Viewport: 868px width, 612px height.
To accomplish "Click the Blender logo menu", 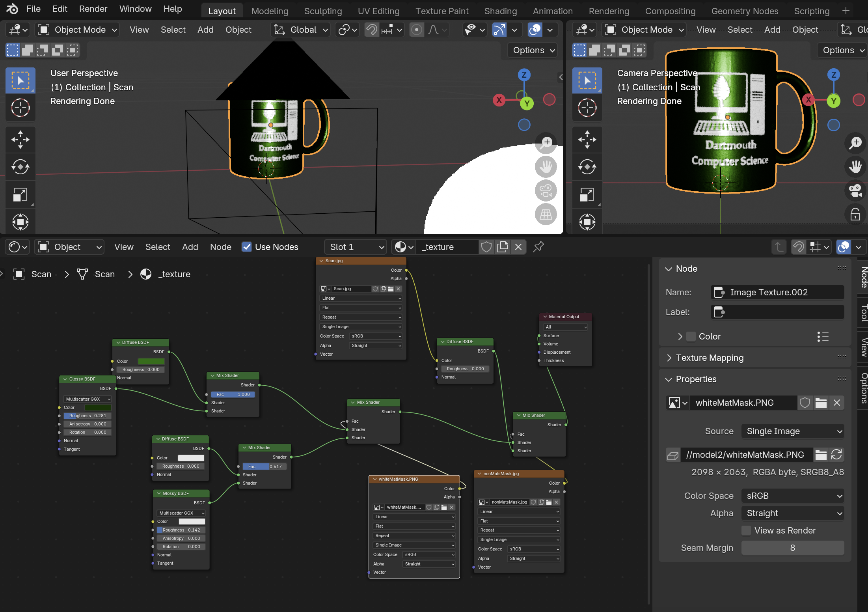I will 12,9.
